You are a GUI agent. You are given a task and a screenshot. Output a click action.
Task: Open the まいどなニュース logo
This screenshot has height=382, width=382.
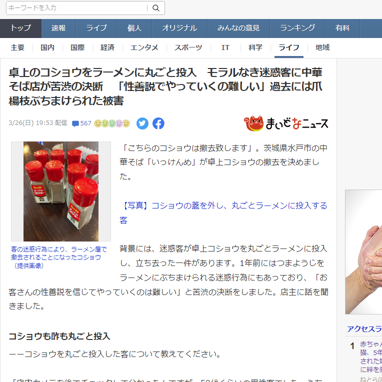286,123
